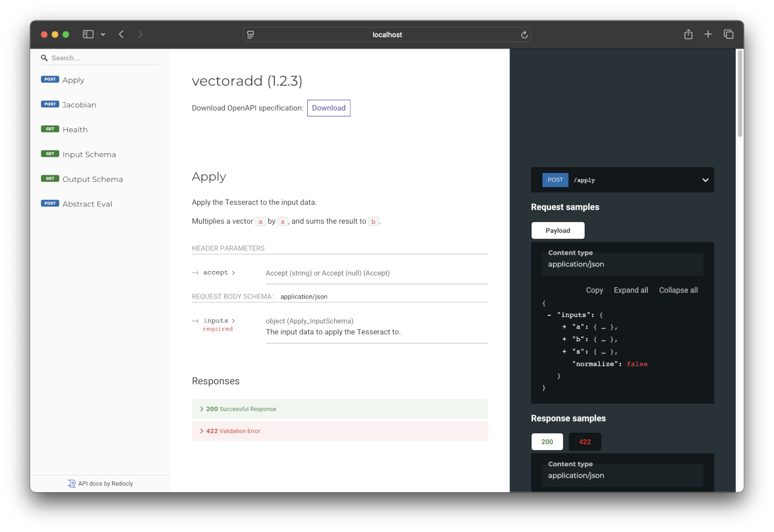This screenshot has width=774, height=532.
Task: Expand the POST /apply endpoint dropdown
Action: (623, 180)
